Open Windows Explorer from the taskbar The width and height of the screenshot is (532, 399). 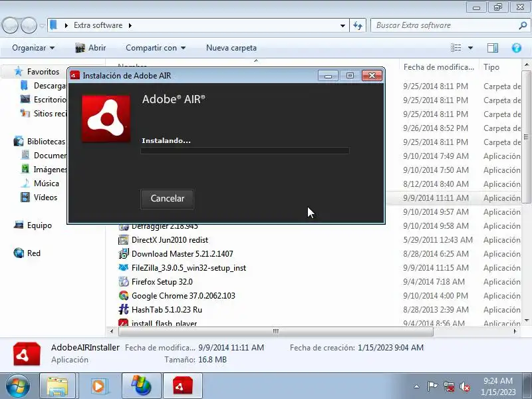(x=57, y=386)
